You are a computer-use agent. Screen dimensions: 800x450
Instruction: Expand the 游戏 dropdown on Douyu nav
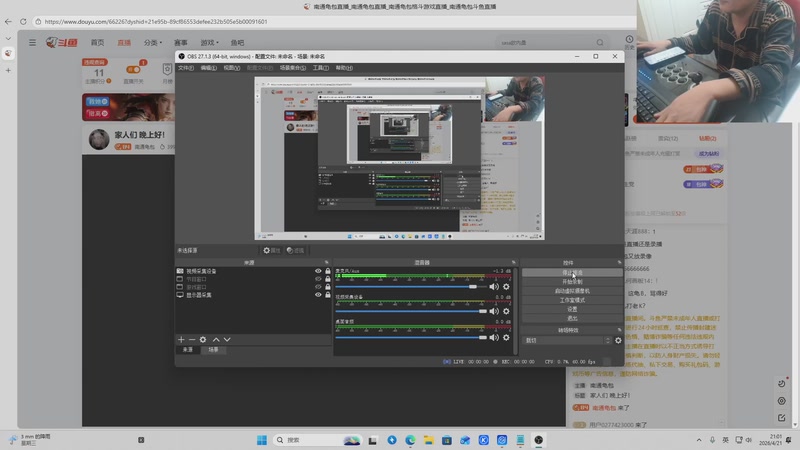coord(209,43)
